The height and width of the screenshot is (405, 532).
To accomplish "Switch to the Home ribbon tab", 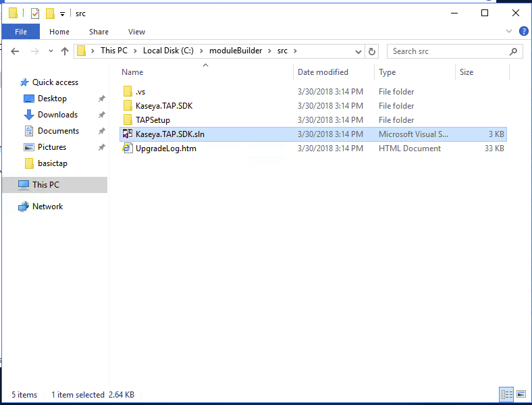I will coord(59,32).
